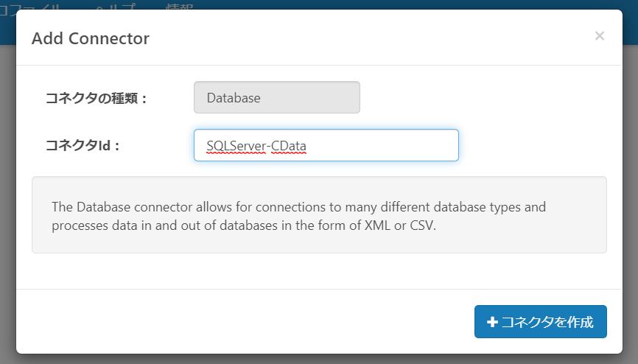Viewport: 638px width, 364px height.
Task: Click the empty dialog footer beside コネクタを作成
Action: 244,322
